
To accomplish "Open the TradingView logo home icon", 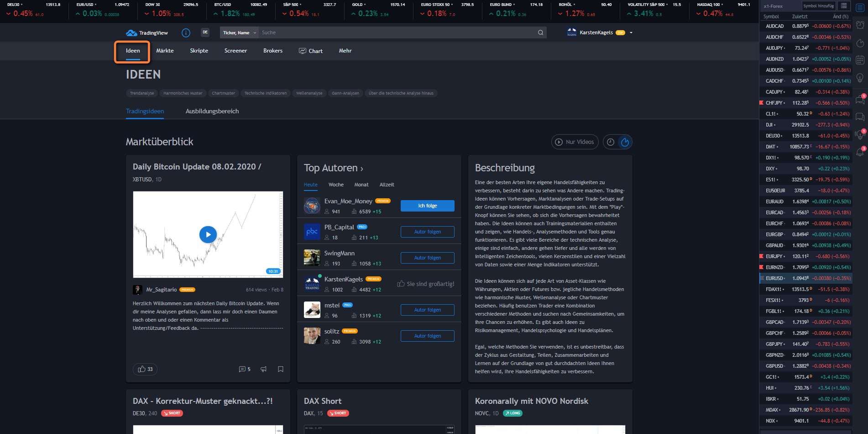I will click(x=132, y=32).
